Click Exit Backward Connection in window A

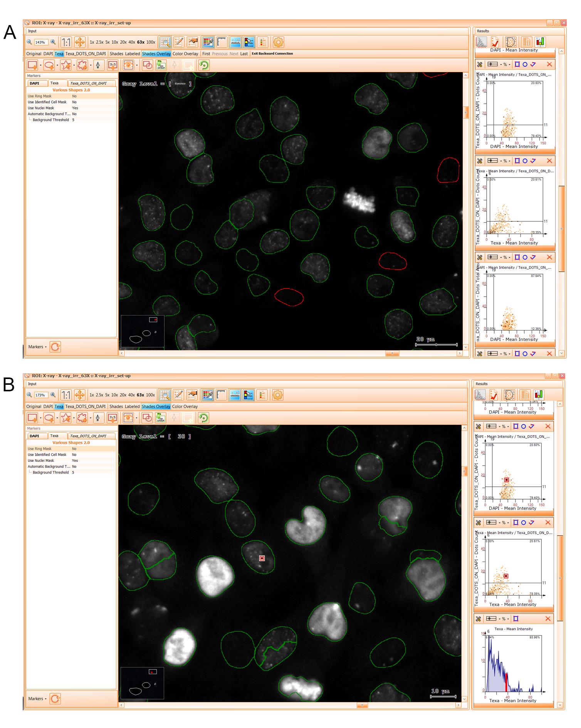click(x=272, y=54)
